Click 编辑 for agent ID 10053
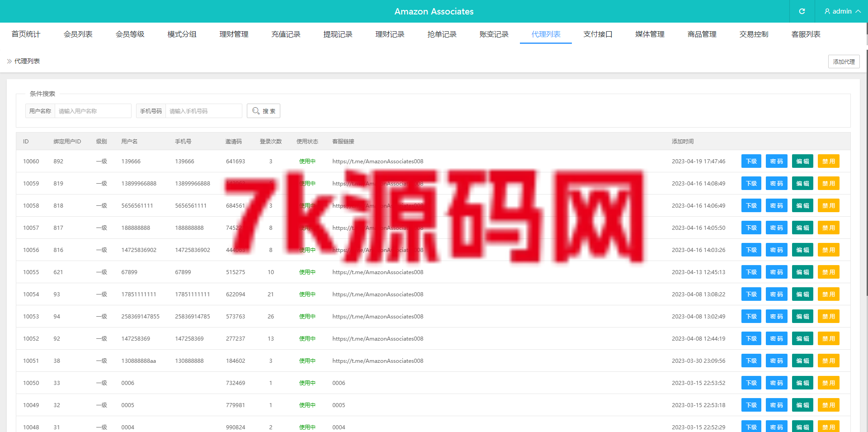This screenshot has height=432, width=868. 802,316
